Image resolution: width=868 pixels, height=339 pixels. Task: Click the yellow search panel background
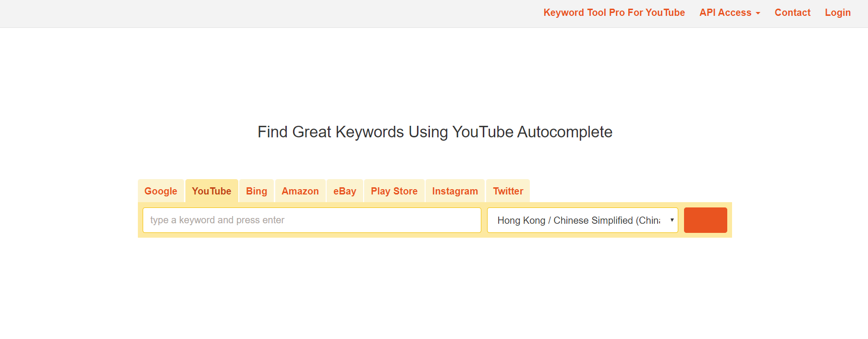[484, 235]
